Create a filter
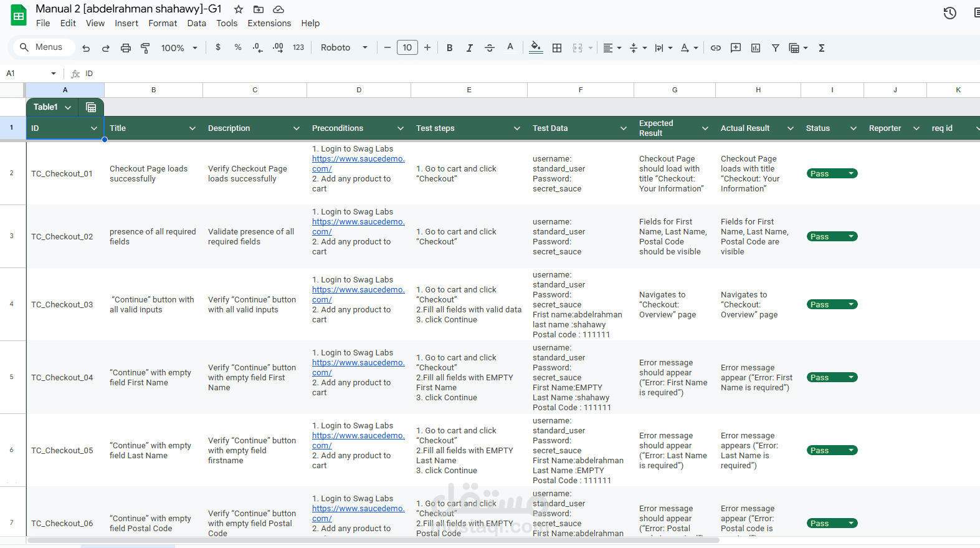Image resolution: width=980 pixels, height=548 pixels. 776,48
